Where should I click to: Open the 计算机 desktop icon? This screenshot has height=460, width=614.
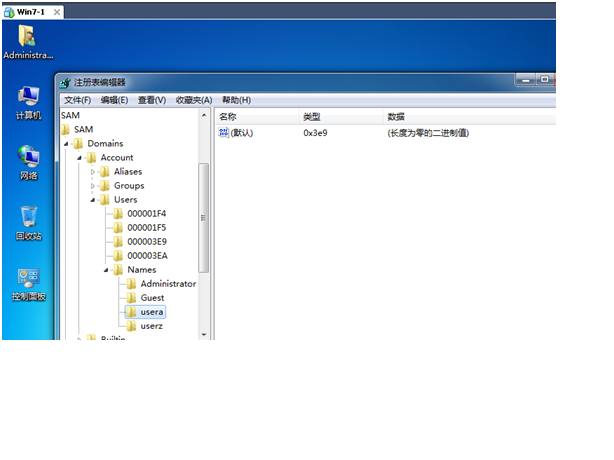[28, 103]
